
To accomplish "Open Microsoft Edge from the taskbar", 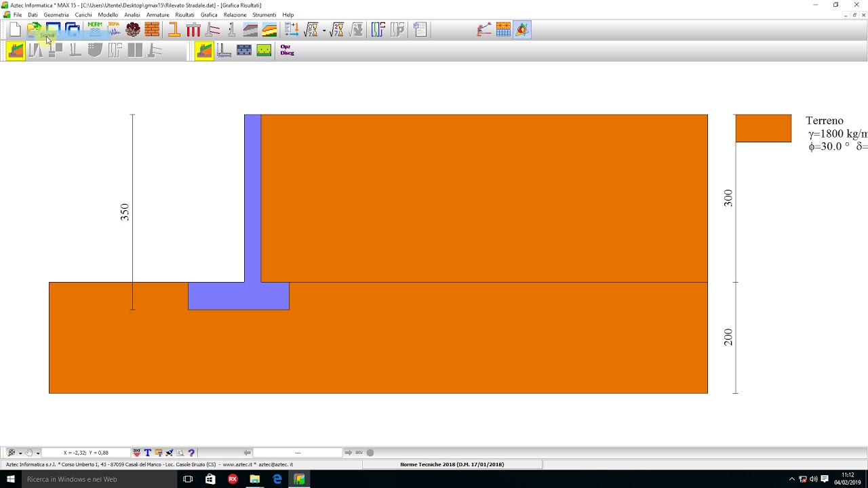I will click(x=277, y=479).
